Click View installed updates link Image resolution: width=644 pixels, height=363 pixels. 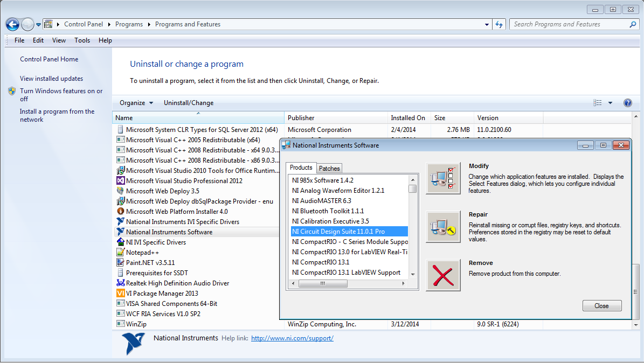(x=51, y=79)
